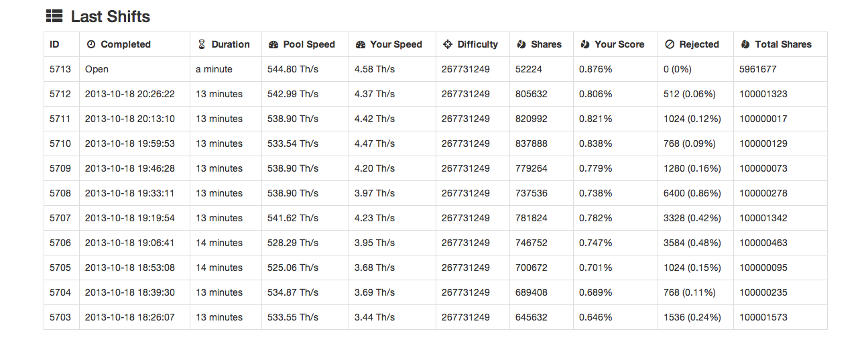This screenshot has width=868, height=348.
Task: Click the gauge icon beside Your Speed
Action: pyautogui.click(x=360, y=45)
